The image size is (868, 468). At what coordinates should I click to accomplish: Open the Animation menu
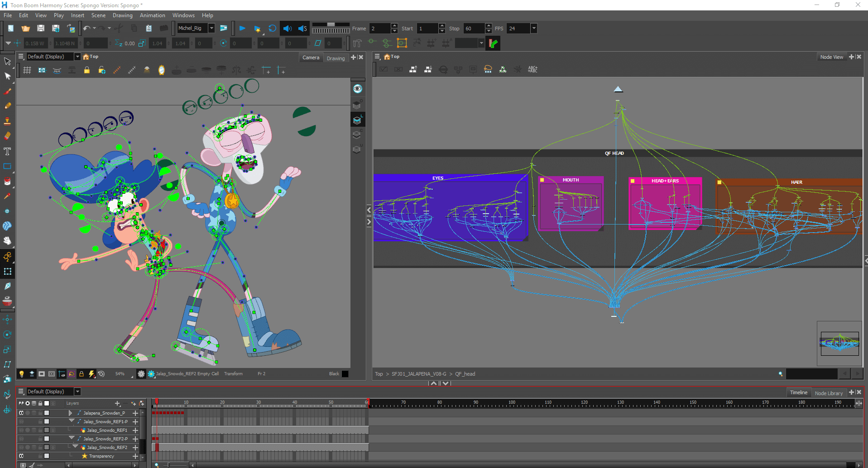152,15
